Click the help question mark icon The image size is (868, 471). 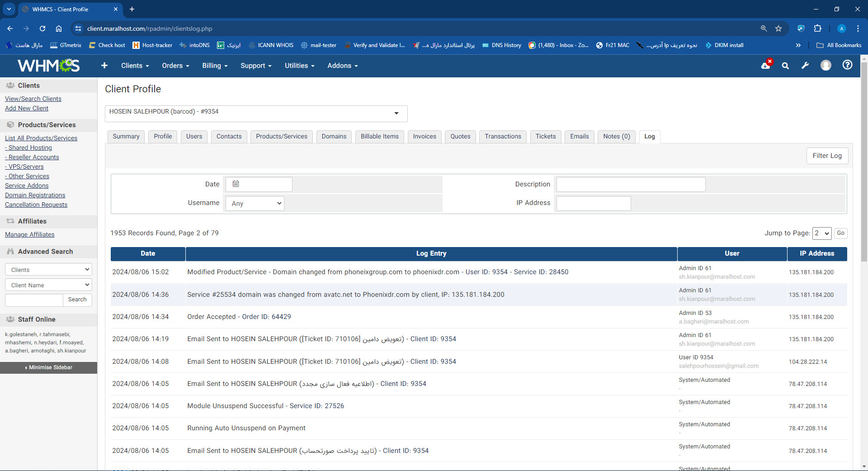847,65
